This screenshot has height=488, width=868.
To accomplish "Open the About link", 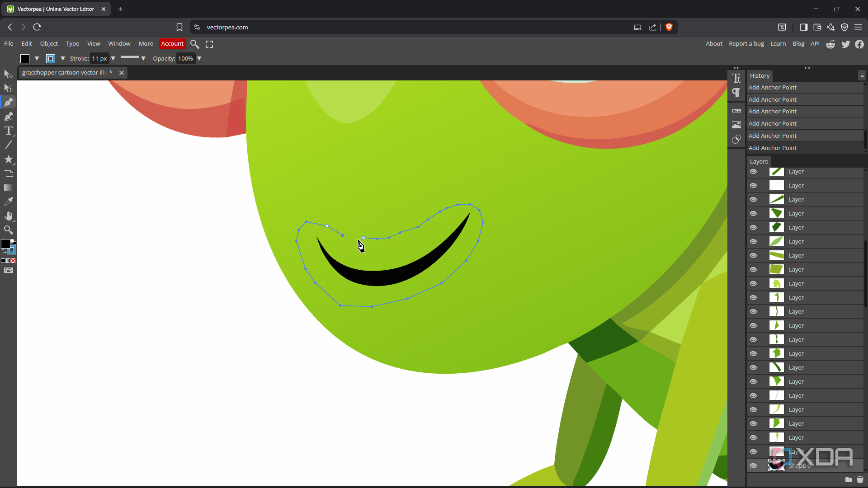I will click(x=714, y=44).
